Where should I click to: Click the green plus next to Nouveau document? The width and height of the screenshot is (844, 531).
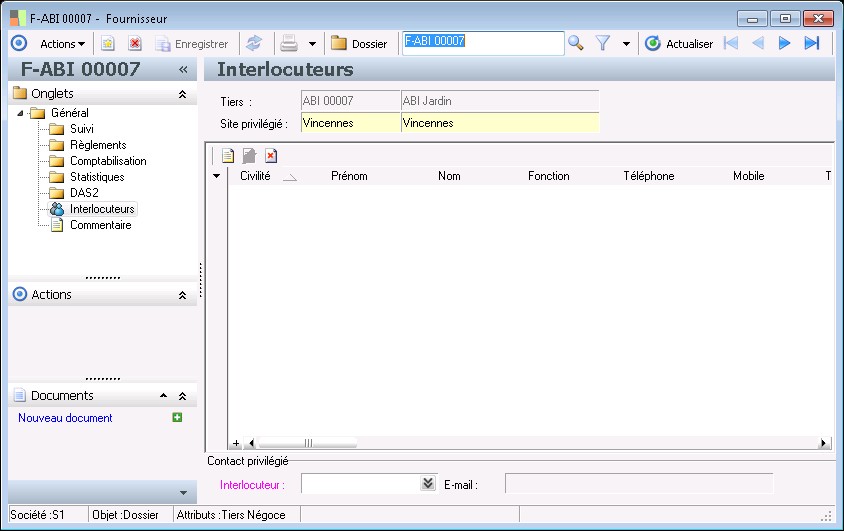177,418
